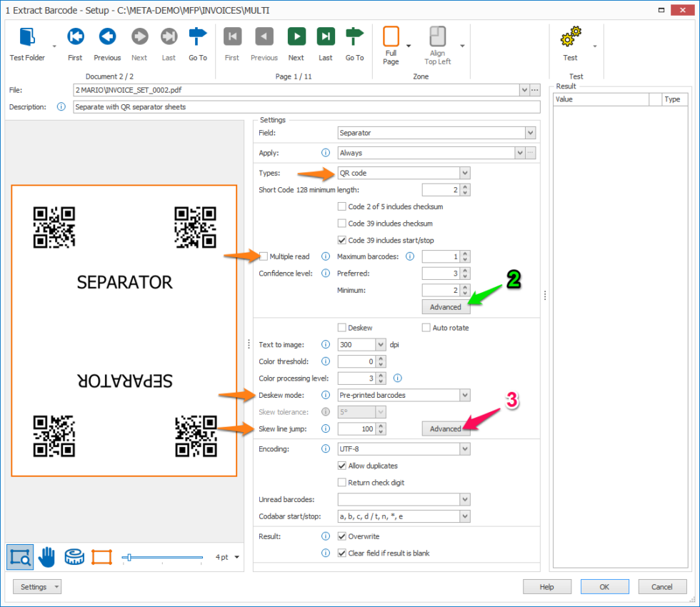Select the Hand pan tool
The width and height of the screenshot is (700, 607).
pyautogui.click(x=46, y=556)
